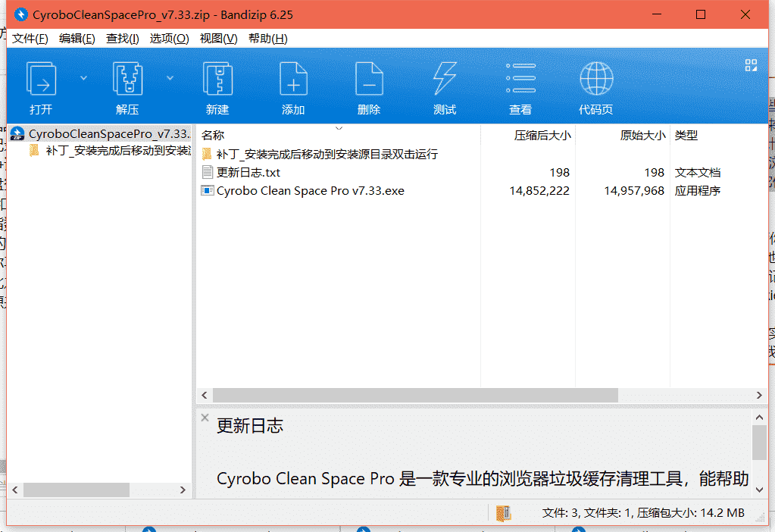Image resolution: width=775 pixels, height=532 pixels.
Task: Click the tree pane scroll left arrow
Action: [15, 490]
